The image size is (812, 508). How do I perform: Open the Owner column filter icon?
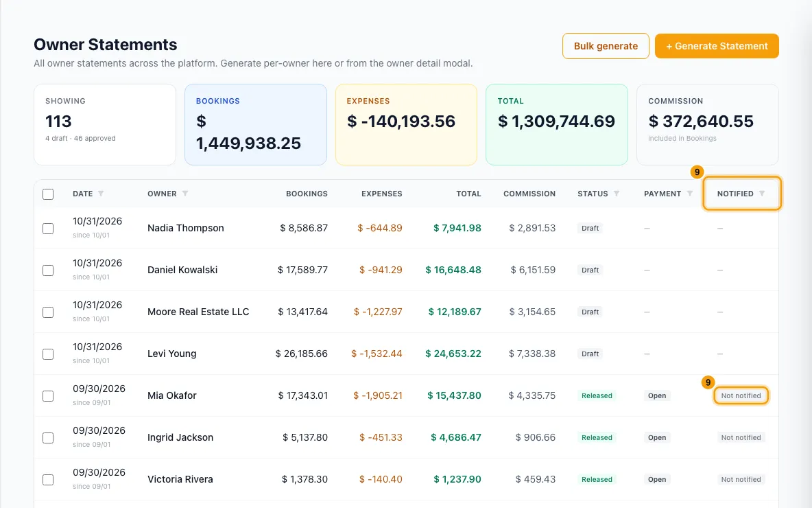click(x=185, y=194)
